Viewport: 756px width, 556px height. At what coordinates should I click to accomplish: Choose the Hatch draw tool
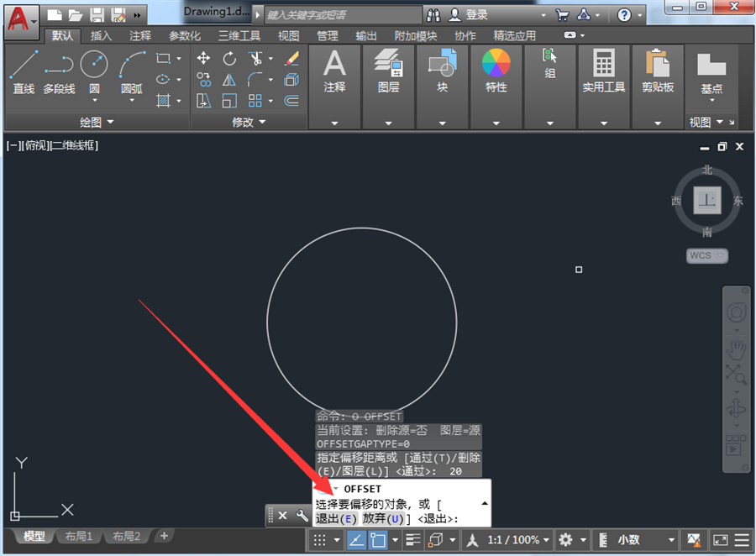[164, 100]
